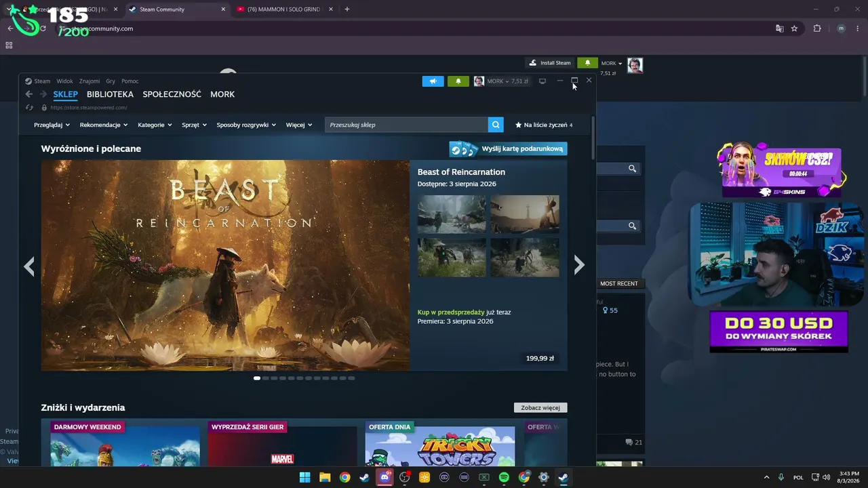Go back in the Steam client navigation
This screenshot has height=488, width=868.
click(28, 94)
